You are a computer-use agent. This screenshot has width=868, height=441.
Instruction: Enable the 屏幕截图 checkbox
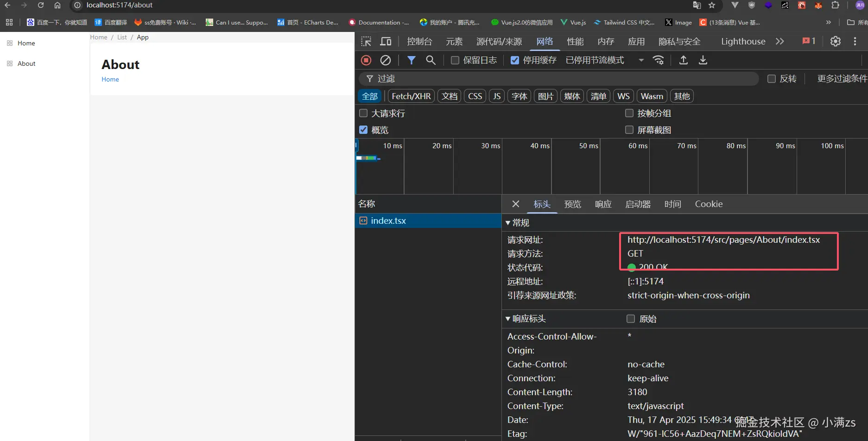click(629, 130)
